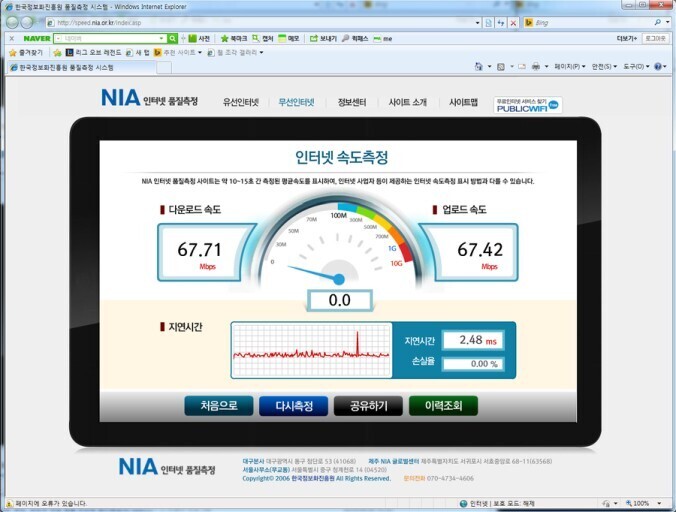The image size is (676, 512).
Task: Click the 67.42 upload speed value
Action: [x=480, y=250]
